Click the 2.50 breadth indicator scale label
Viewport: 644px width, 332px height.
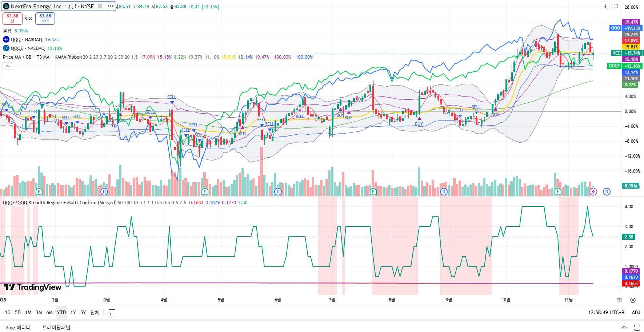pos(629,237)
